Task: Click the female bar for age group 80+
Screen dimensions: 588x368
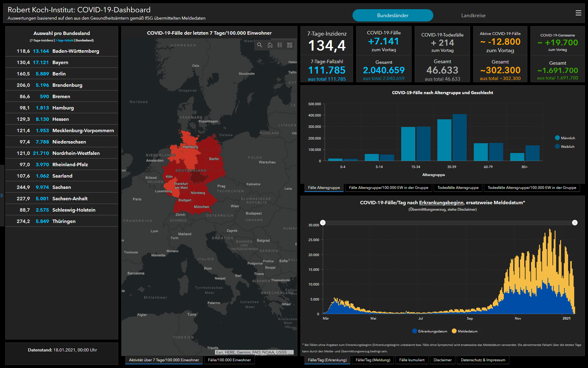Action: tap(533, 153)
